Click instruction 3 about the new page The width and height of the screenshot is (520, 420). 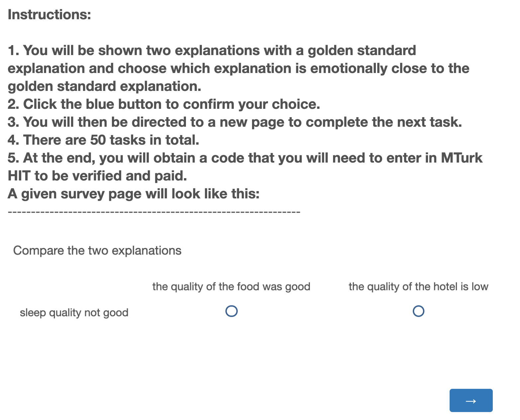pos(235,122)
